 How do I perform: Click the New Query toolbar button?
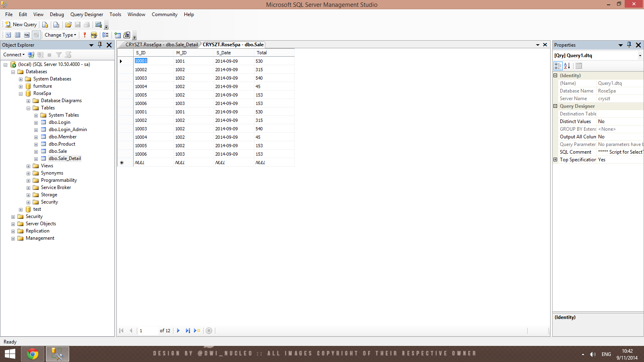click(21, 25)
